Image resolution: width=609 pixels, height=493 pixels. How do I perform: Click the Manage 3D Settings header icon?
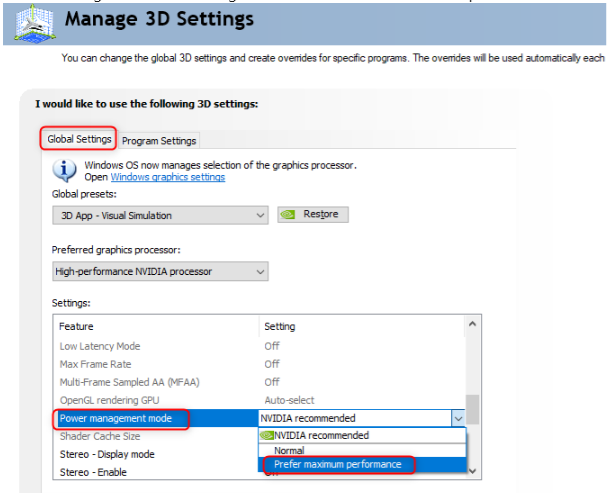point(35,23)
